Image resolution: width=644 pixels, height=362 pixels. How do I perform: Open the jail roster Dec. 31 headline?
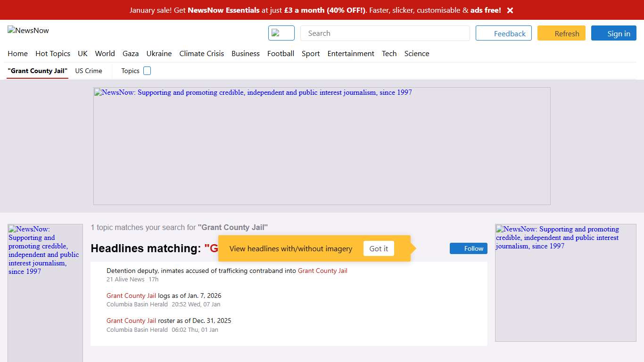click(169, 321)
